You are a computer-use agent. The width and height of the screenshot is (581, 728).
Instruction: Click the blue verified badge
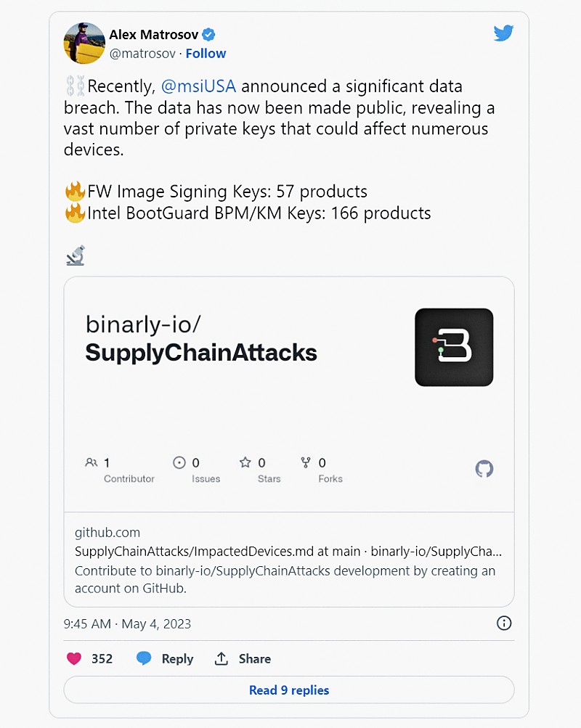[208, 34]
